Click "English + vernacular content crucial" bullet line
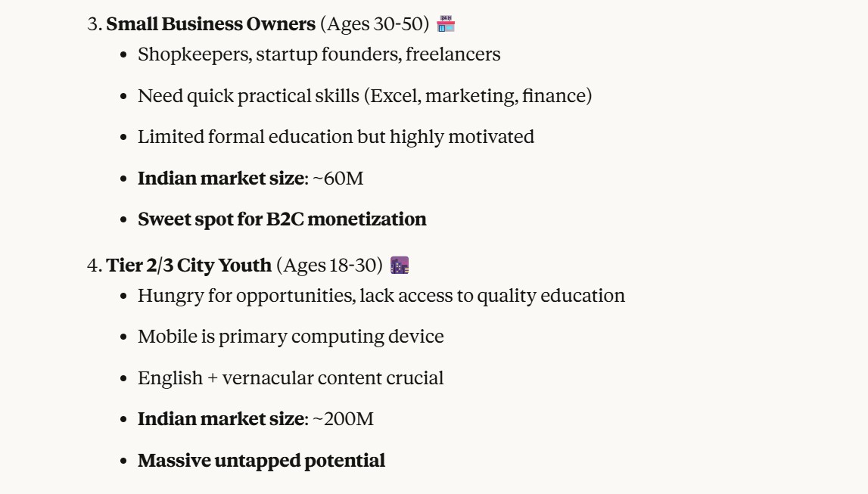The image size is (868, 494). pos(291,377)
